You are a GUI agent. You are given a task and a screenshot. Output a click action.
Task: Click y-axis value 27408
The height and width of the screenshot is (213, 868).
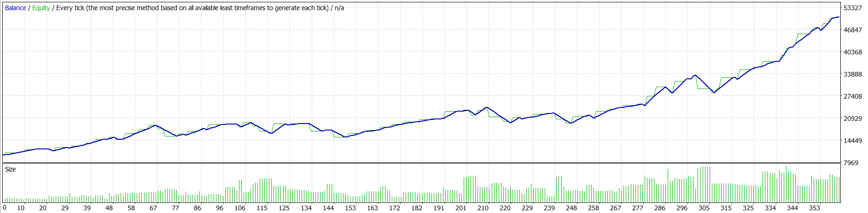pos(853,96)
